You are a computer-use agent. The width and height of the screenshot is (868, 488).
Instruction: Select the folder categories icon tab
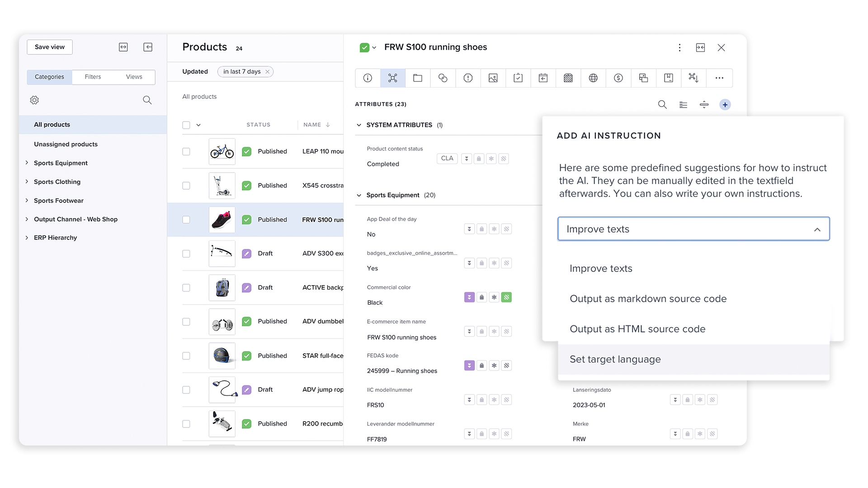click(417, 78)
